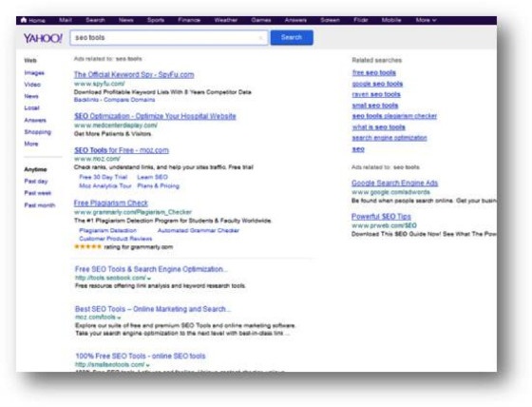Select Answers in left sidebar
Screen dimensions: 532x407
click(35, 120)
